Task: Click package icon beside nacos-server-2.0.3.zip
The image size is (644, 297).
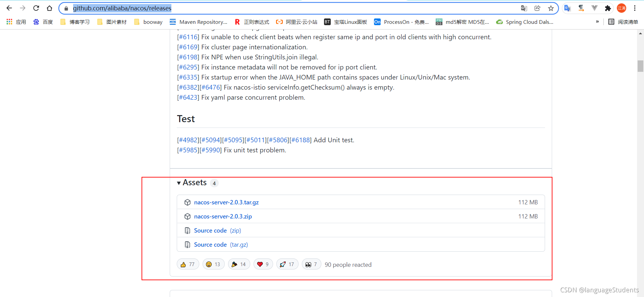Action: (187, 216)
